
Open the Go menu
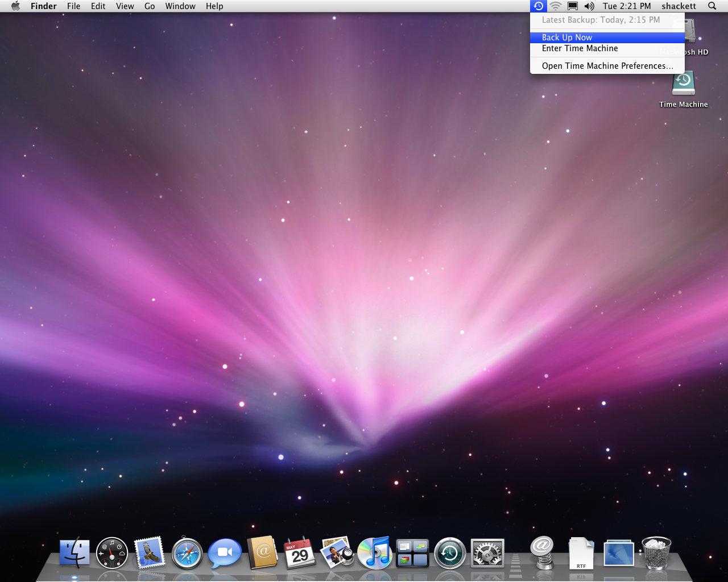pos(150,6)
